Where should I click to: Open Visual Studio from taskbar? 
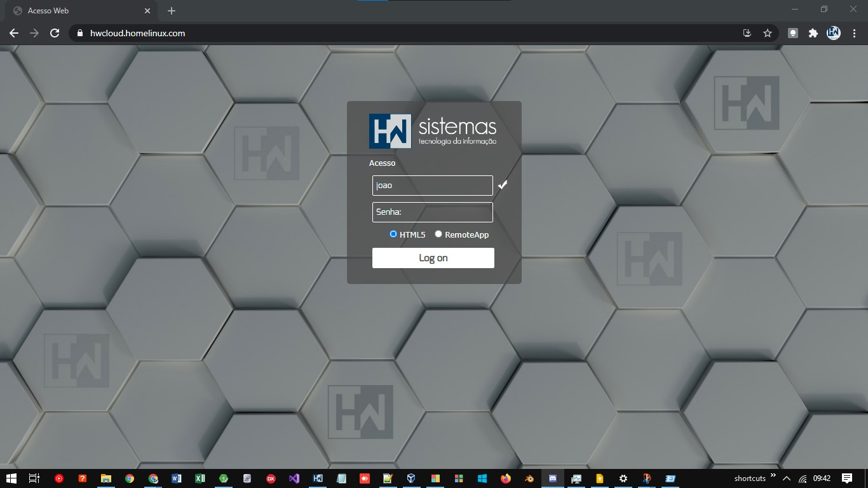[294, 478]
